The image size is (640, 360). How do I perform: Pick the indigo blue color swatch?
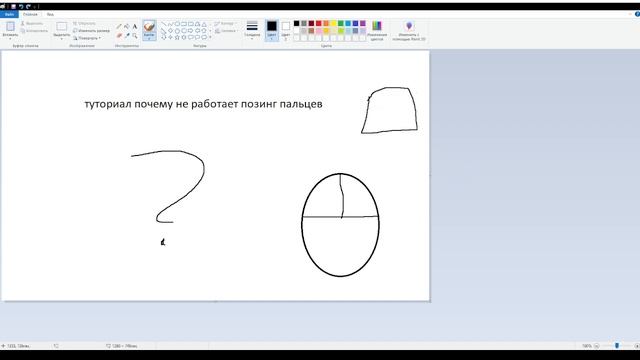click(356, 24)
